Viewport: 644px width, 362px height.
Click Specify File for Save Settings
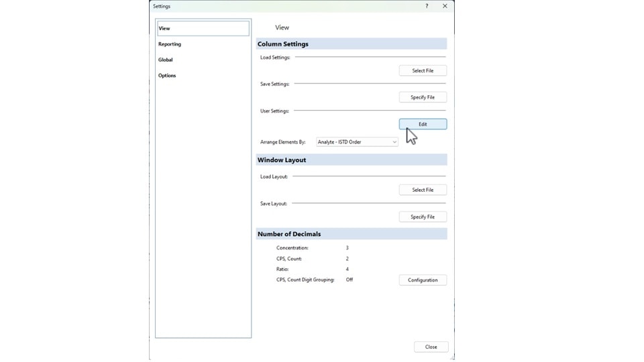[423, 97]
